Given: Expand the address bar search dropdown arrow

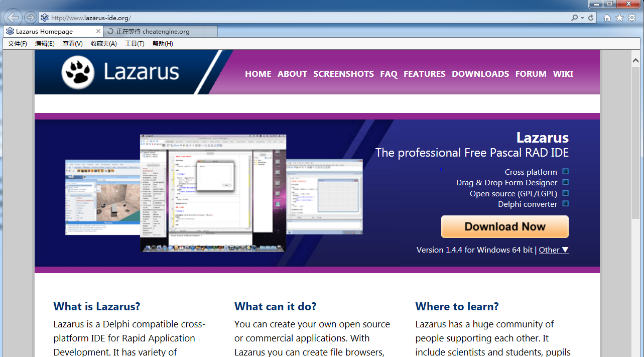Looking at the screenshot, I should click(582, 18).
